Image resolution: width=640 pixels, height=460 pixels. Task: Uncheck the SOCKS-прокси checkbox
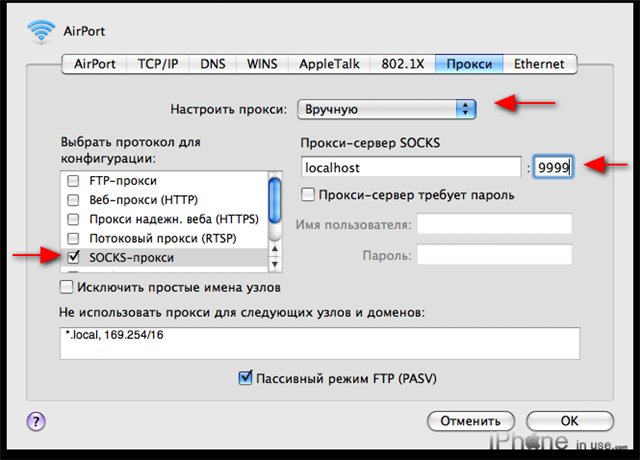(73, 257)
